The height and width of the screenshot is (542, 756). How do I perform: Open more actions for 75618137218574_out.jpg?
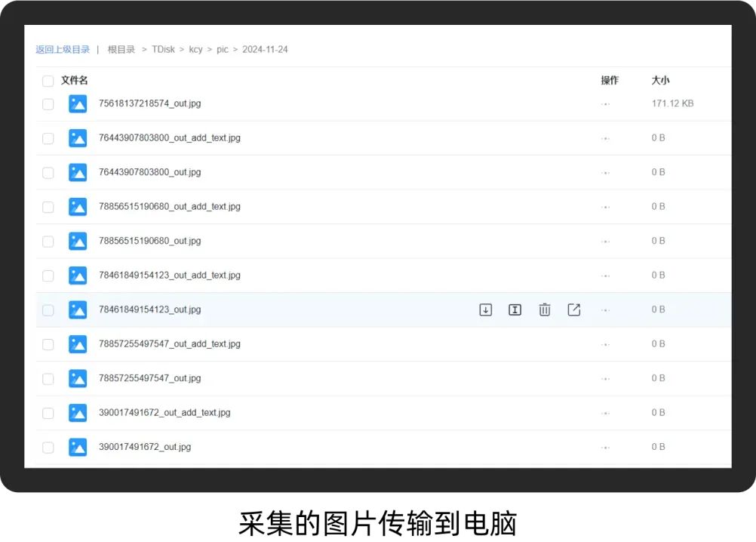(x=605, y=104)
